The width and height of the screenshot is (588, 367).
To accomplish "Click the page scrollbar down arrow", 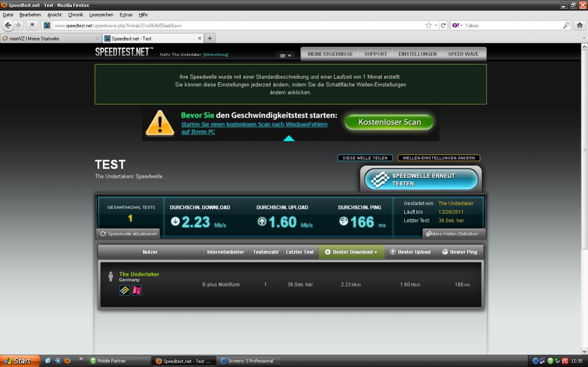I will [584, 351].
